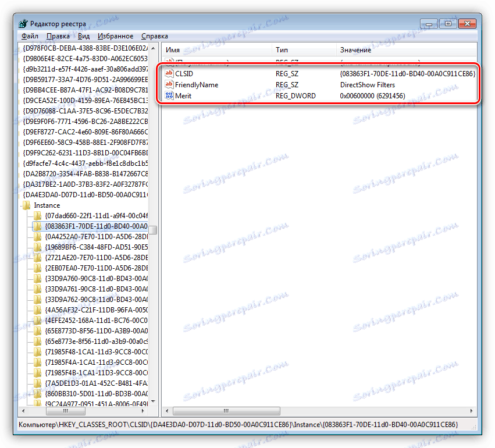The height and width of the screenshot is (448, 495).
Task: Open the Справка menu
Action: (x=155, y=36)
